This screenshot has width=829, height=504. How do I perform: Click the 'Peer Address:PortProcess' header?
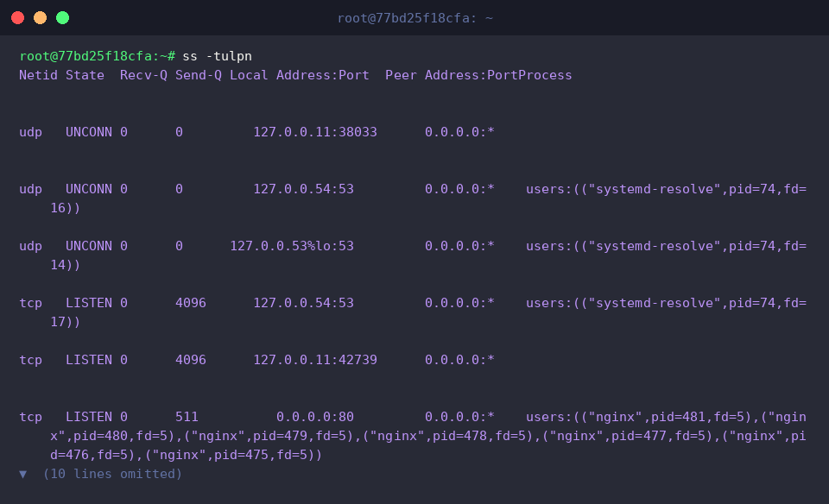pyautogui.click(x=478, y=75)
